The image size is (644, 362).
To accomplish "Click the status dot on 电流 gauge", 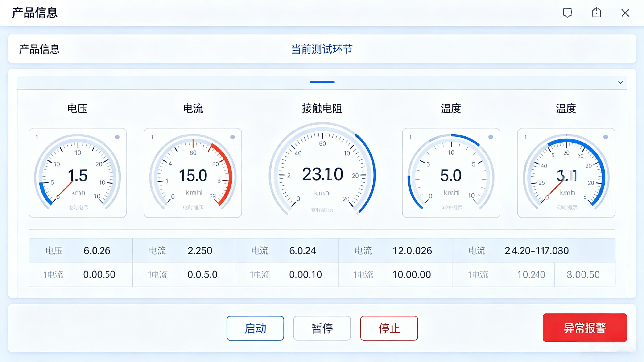I will tap(232, 137).
